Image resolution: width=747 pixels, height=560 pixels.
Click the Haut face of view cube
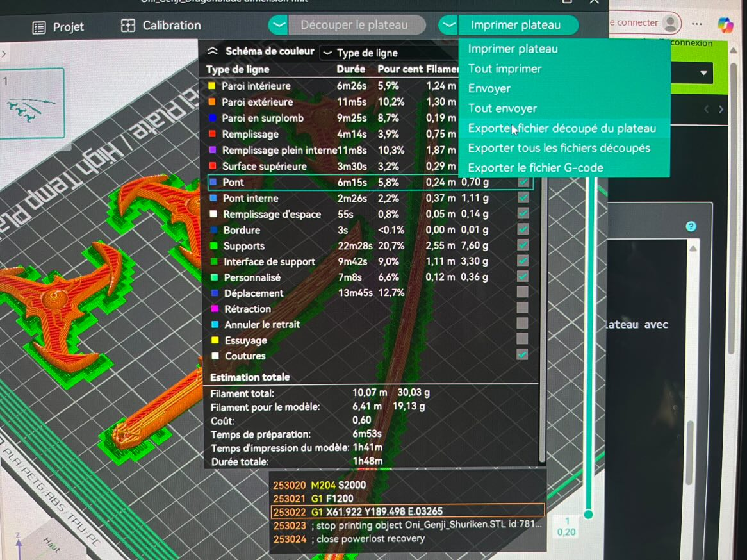pyautogui.click(x=51, y=546)
